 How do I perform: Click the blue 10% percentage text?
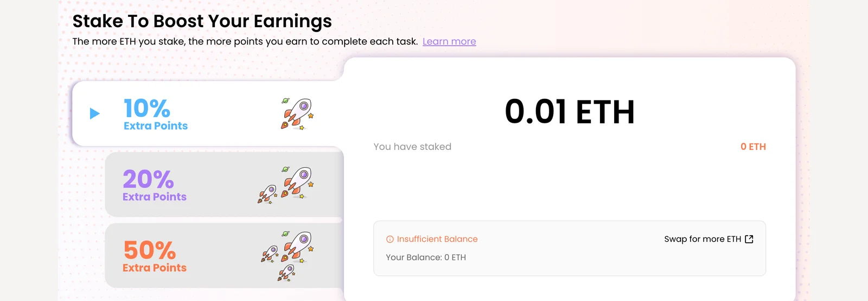pyautogui.click(x=147, y=108)
